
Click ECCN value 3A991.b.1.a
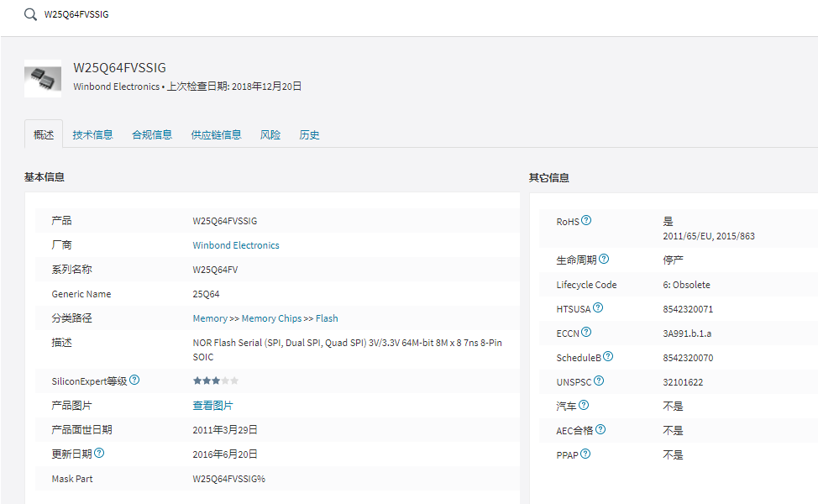[686, 333]
